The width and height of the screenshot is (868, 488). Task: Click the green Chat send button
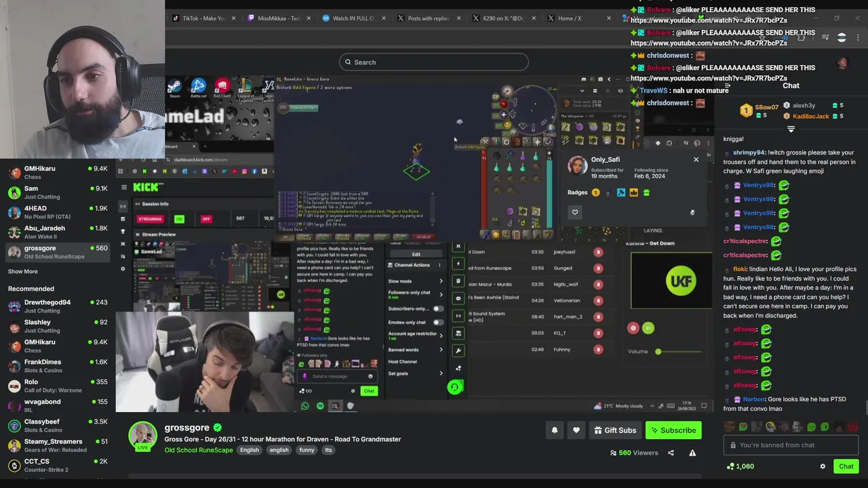[x=846, y=466]
